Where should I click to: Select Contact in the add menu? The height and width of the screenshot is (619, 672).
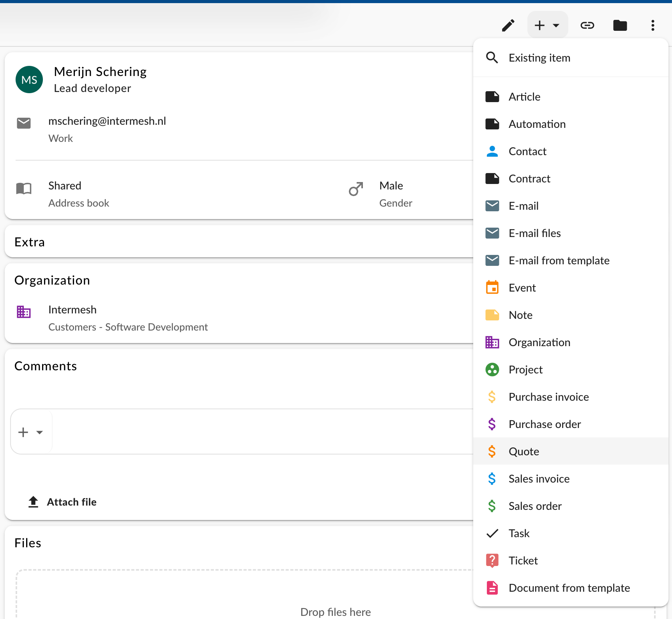tap(571, 151)
